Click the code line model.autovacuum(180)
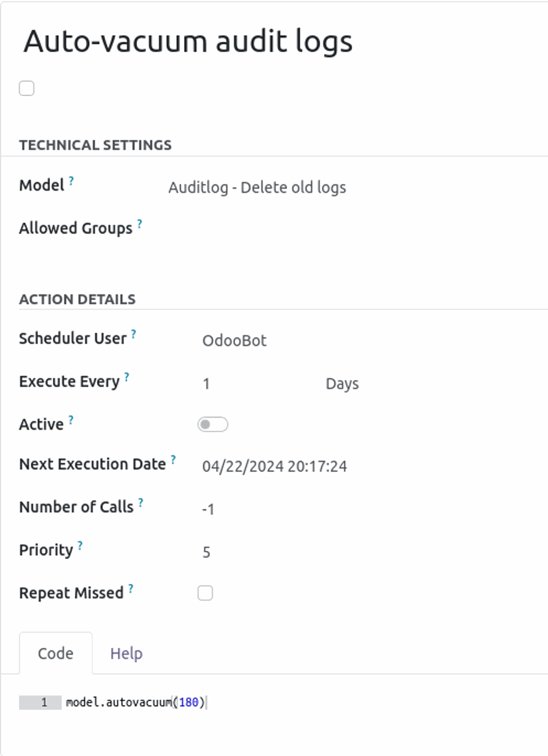The height and width of the screenshot is (756, 548). point(136,702)
